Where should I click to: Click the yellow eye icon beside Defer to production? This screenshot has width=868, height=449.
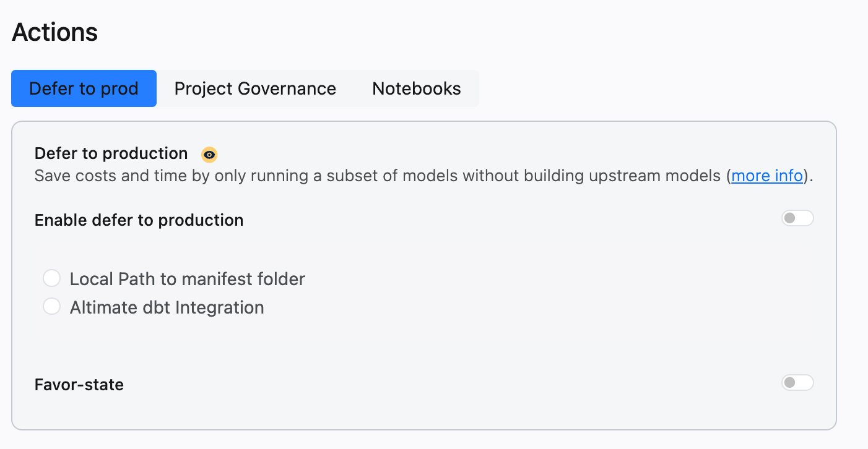[x=209, y=155]
